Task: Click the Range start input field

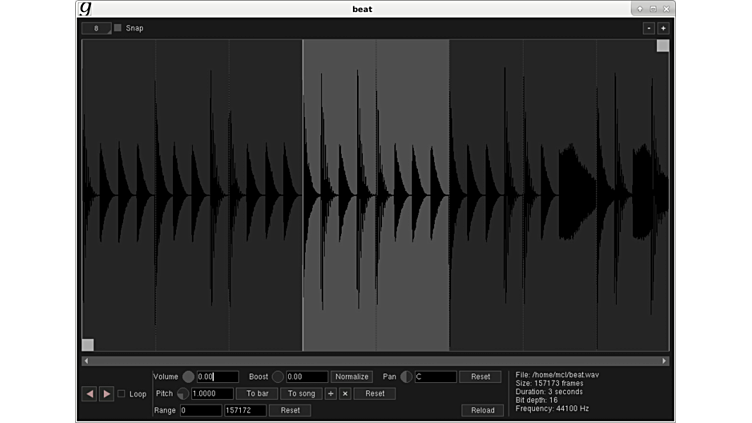Action: [x=200, y=410]
